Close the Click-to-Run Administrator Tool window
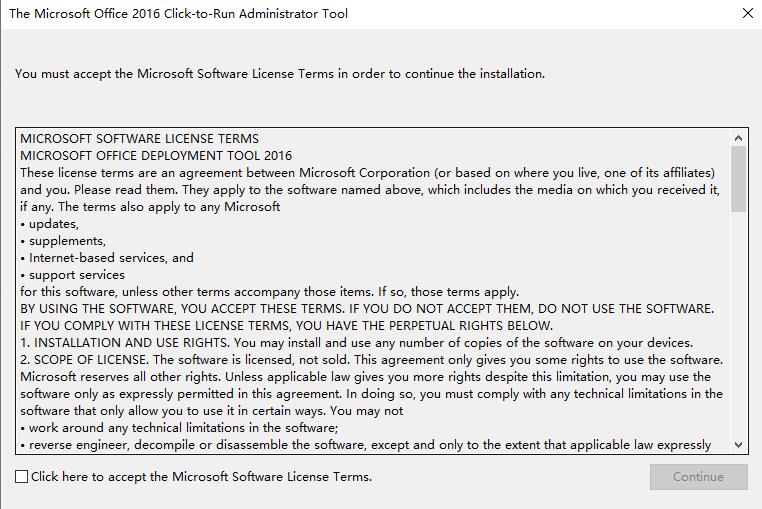Image resolution: width=762 pixels, height=509 pixels. click(747, 14)
